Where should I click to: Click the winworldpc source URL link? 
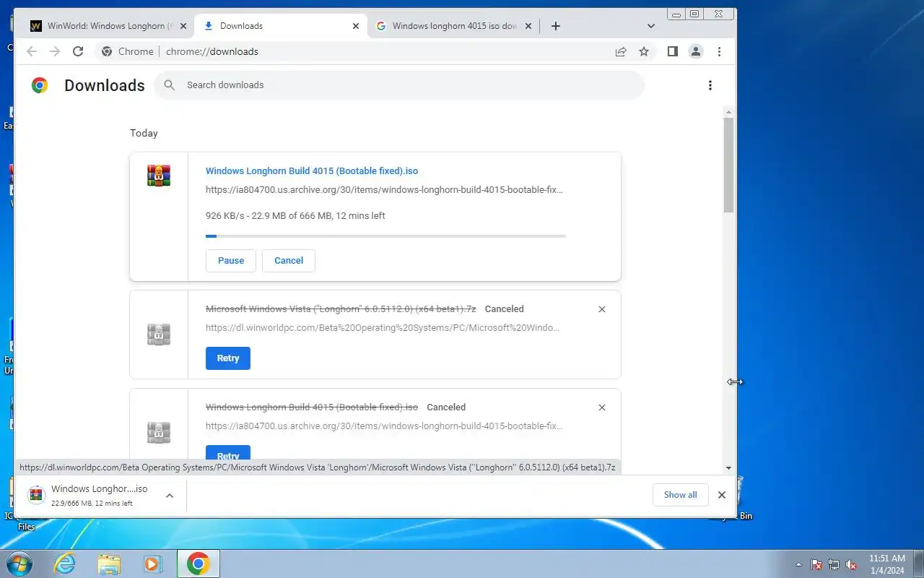383,327
